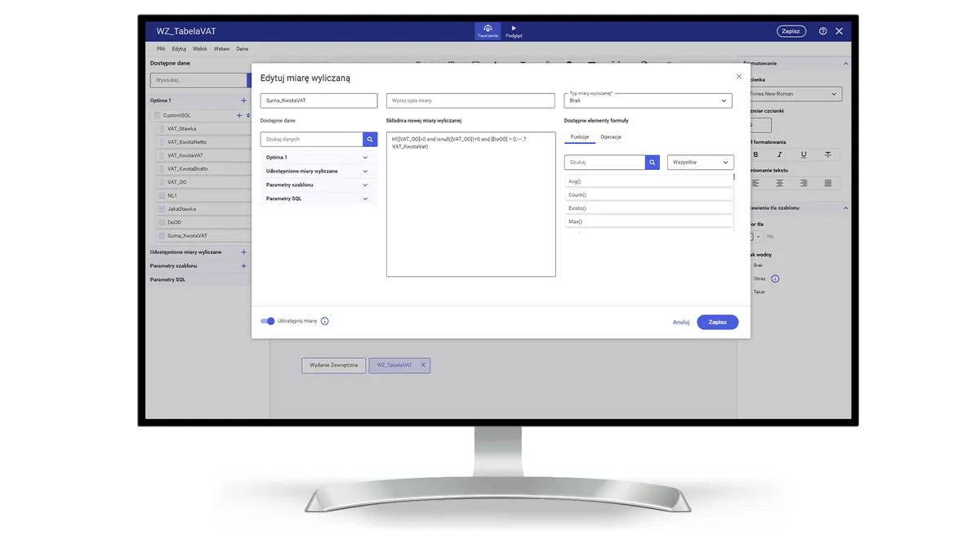Select Obraz watermark option
The width and height of the screenshot is (980, 549).
tap(759, 279)
